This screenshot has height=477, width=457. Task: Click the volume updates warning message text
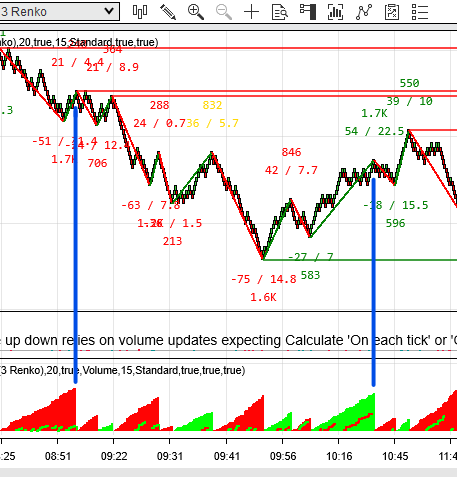point(229,340)
